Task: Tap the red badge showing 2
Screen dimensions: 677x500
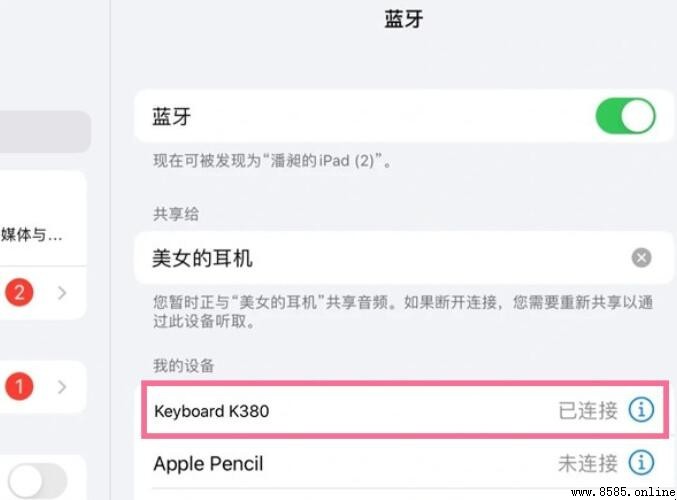Action: [x=19, y=292]
